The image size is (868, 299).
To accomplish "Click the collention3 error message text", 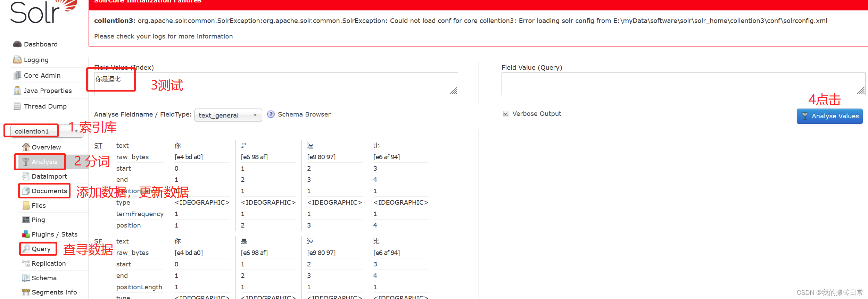I will (461, 20).
